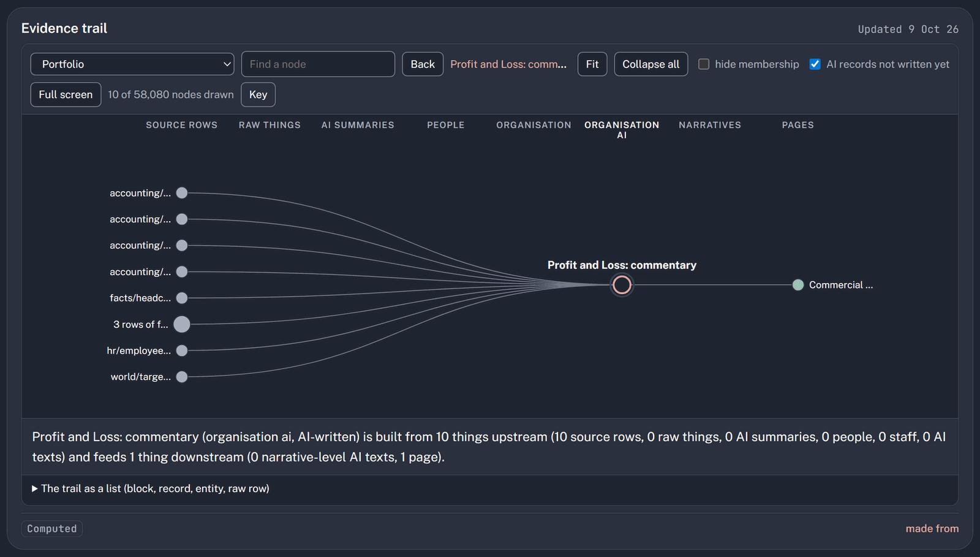
Task: Click the AI SUMMARIES column header
Action: click(358, 125)
